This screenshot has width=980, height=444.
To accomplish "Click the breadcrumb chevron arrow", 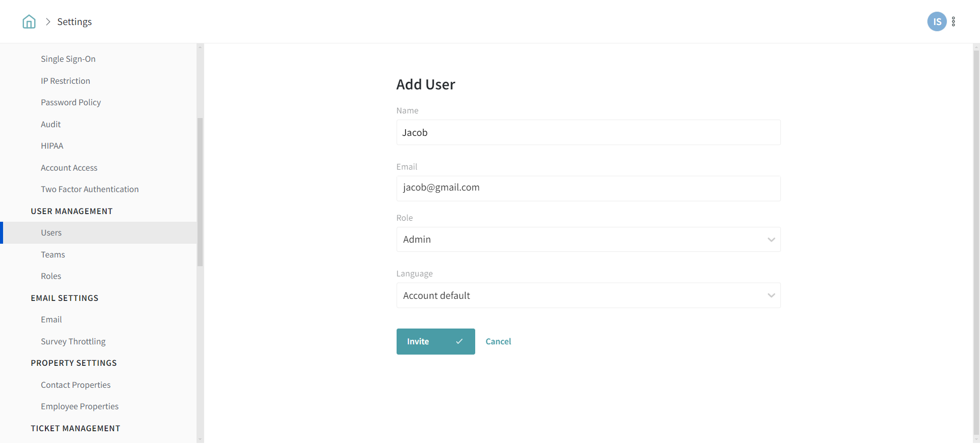I will point(48,21).
